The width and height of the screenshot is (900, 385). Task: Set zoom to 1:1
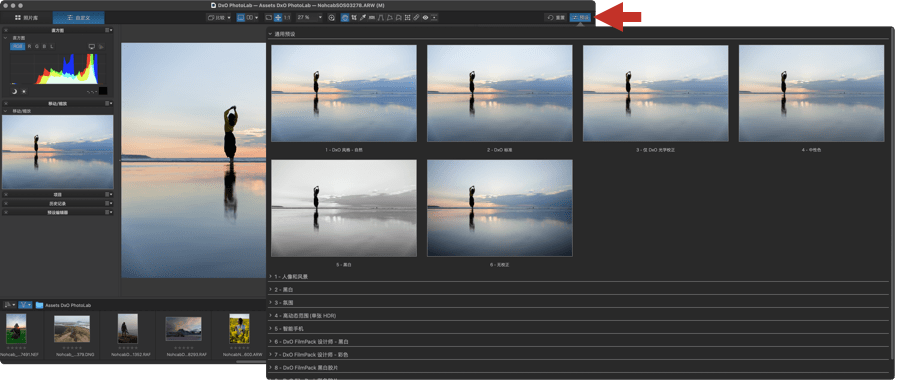pyautogui.click(x=287, y=18)
